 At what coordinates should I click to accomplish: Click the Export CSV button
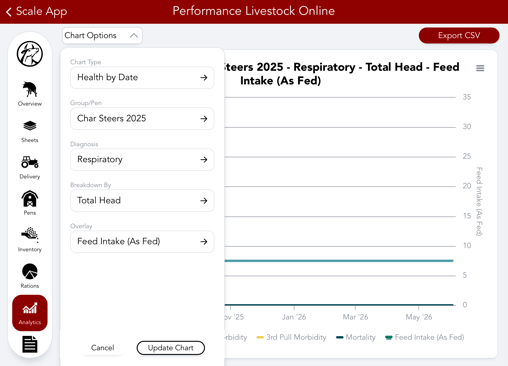point(459,35)
